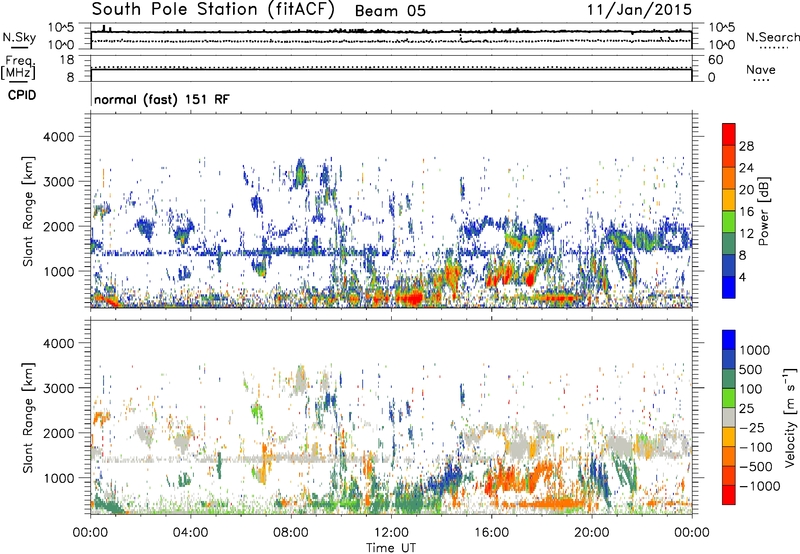Viewport: 800px width, 554px height.
Task: Click the N.Sky legend label
Action: point(19,37)
